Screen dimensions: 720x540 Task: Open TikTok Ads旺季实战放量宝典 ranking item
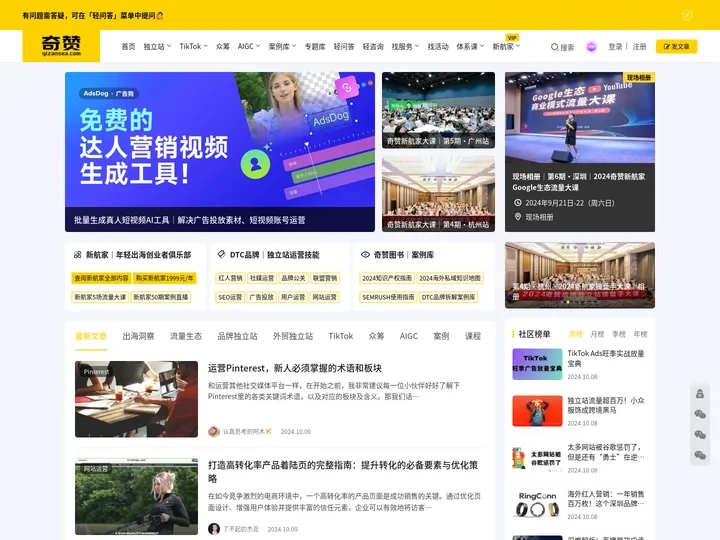pyautogui.click(x=606, y=358)
